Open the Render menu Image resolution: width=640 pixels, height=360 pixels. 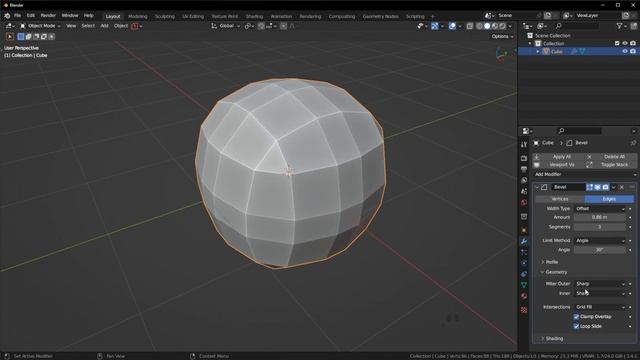pos(48,16)
